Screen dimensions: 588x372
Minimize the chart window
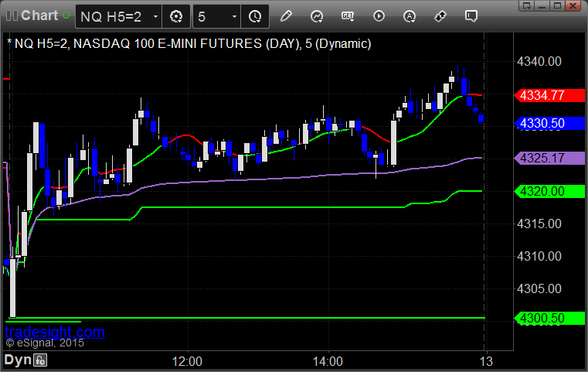click(542, 5)
